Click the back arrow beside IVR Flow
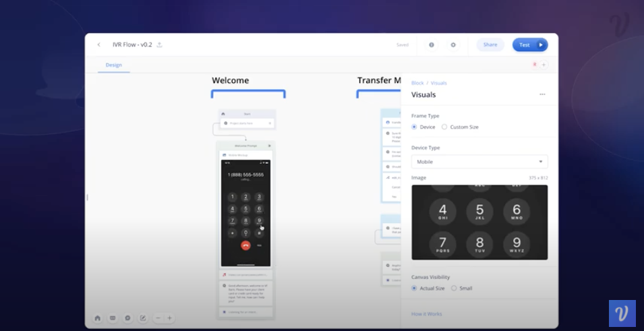This screenshot has height=331, width=644. coord(98,44)
